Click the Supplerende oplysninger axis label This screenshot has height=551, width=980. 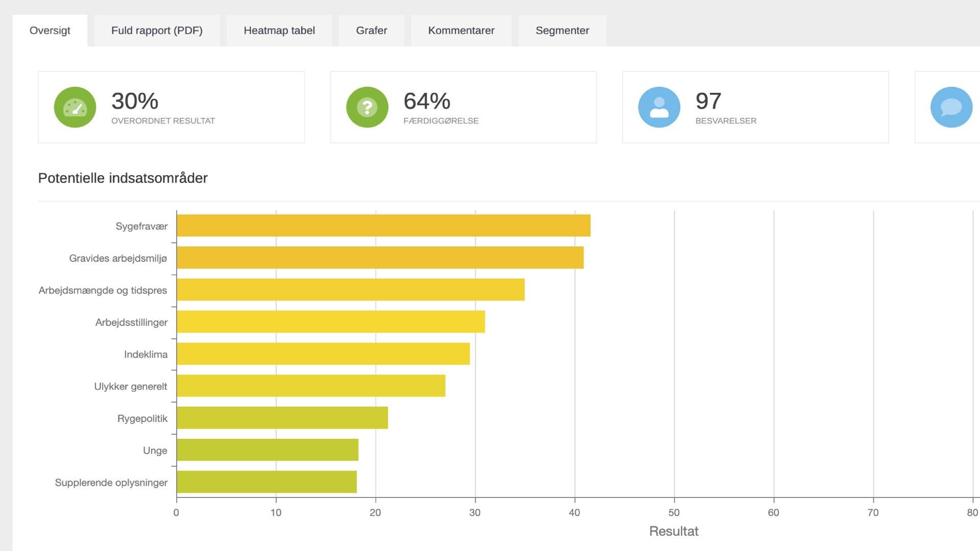pyautogui.click(x=111, y=483)
